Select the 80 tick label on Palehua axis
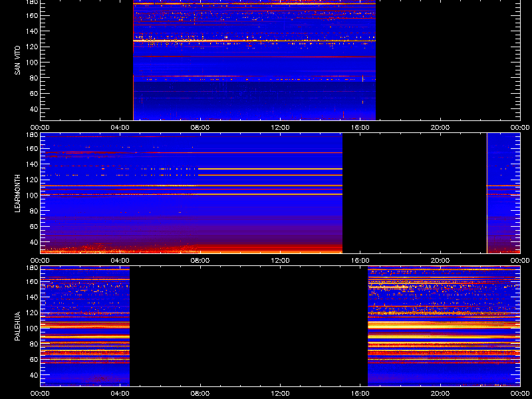The image size is (532, 399). point(34,344)
